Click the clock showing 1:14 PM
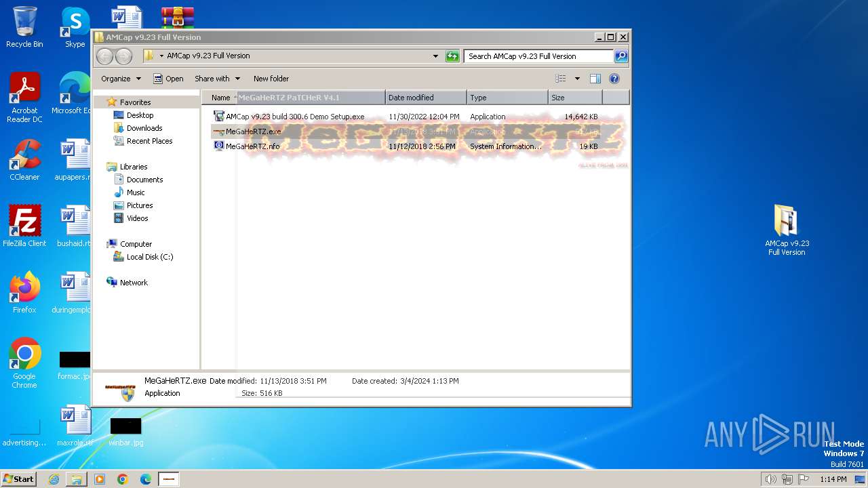This screenshot has width=868, height=488. 833,479
